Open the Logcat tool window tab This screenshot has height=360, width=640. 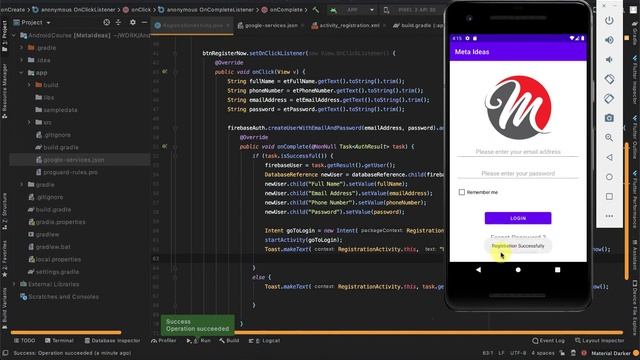[264, 340]
